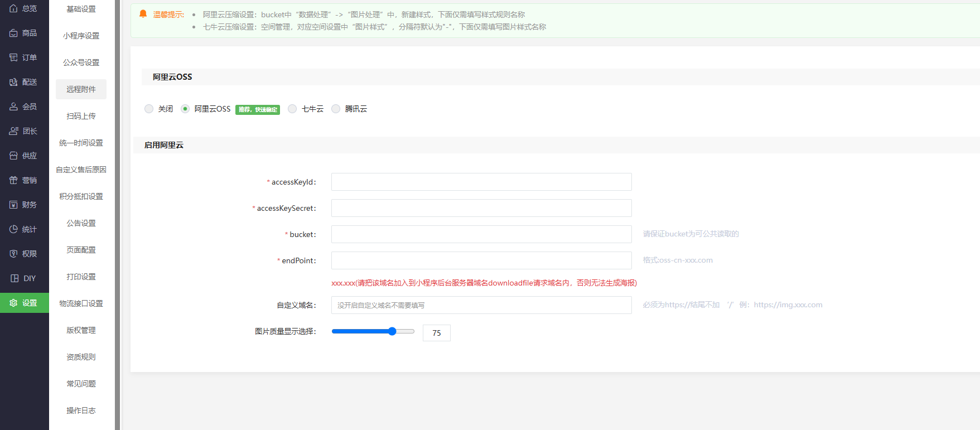Click the DIY layout icon
980x430 pixels.
coord(15,278)
